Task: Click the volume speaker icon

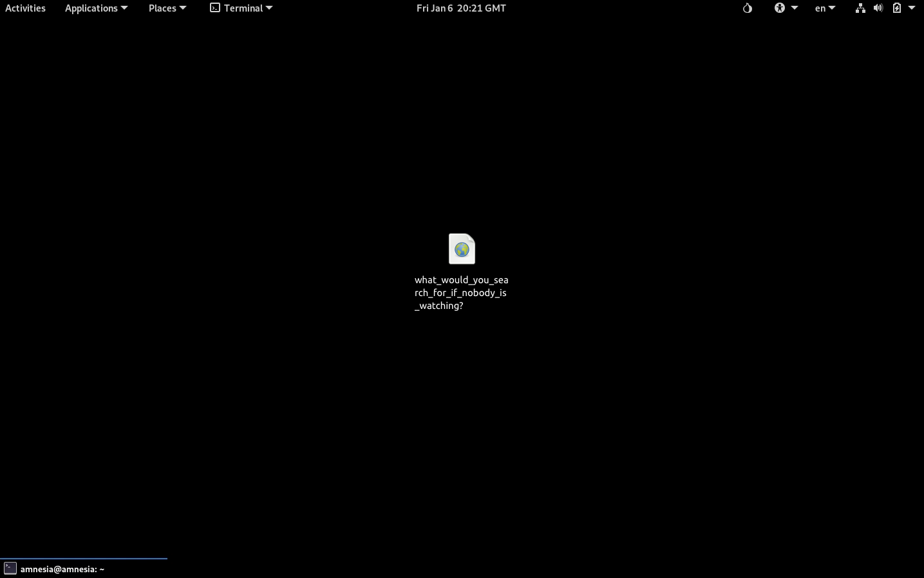Action: (878, 8)
